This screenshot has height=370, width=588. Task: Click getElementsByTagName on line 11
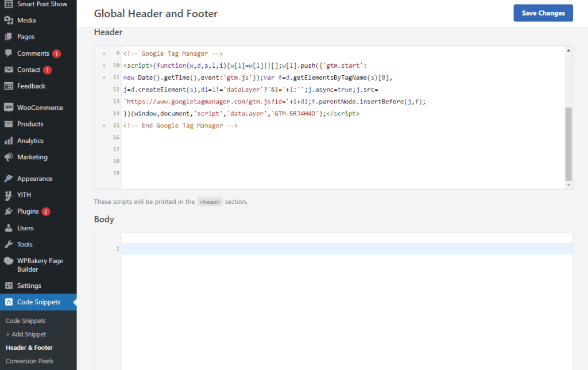[x=330, y=78]
